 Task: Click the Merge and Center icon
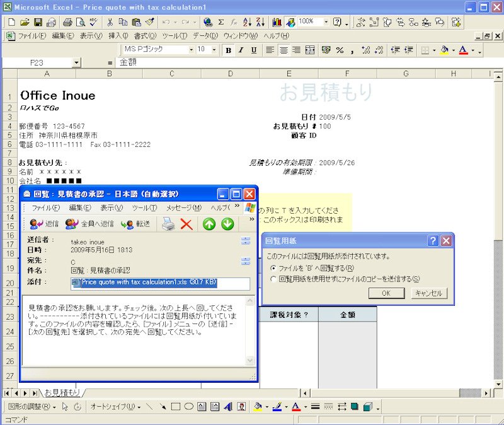click(310, 50)
